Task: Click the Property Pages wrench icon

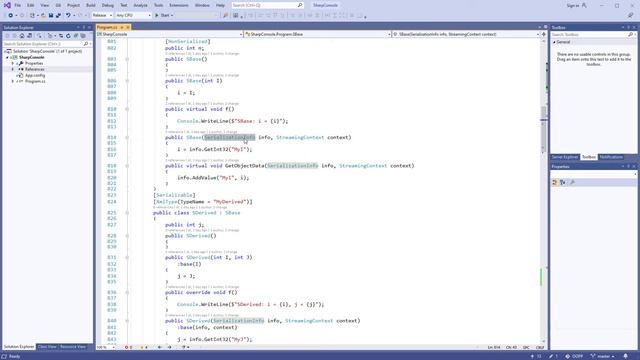Action: (x=572, y=182)
